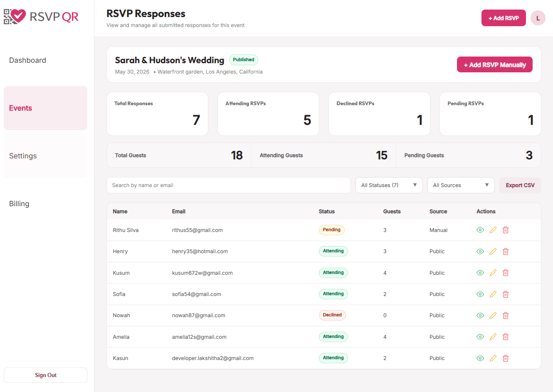Click the search by name or email field
The width and height of the screenshot is (553, 392).
pyautogui.click(x=229, y=185)
